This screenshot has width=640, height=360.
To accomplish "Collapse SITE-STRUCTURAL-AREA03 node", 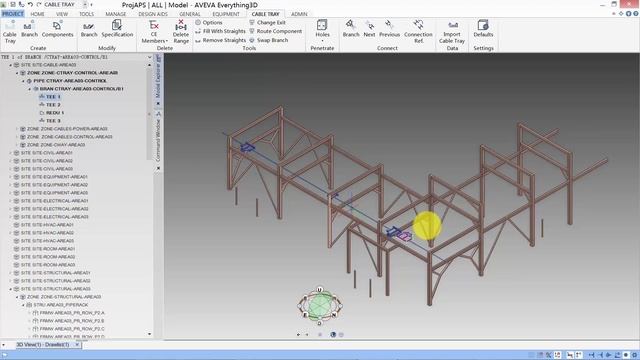I will [x=11, y=289].
